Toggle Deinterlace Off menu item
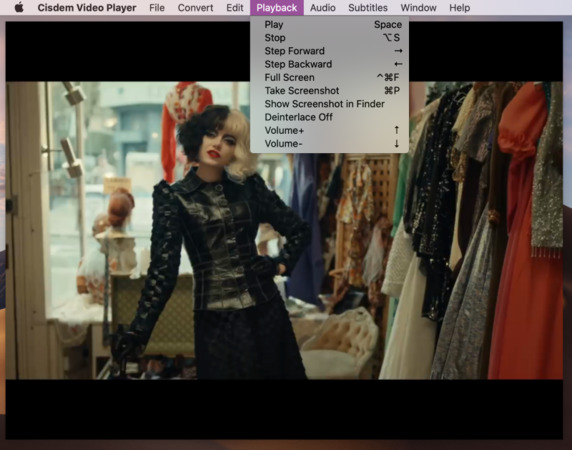The height and width of the screenshot is (450, 572). click(x=329, y=117)
